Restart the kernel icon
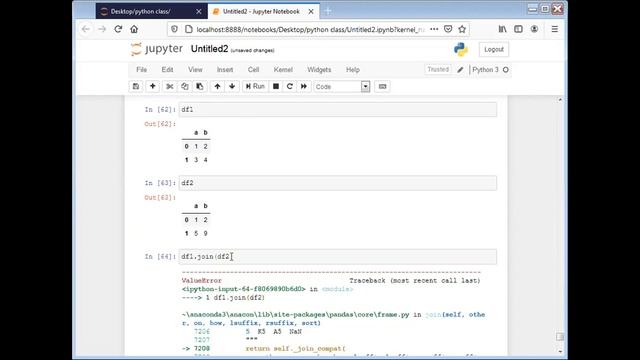The image size is (640, 360). (290, 87)
